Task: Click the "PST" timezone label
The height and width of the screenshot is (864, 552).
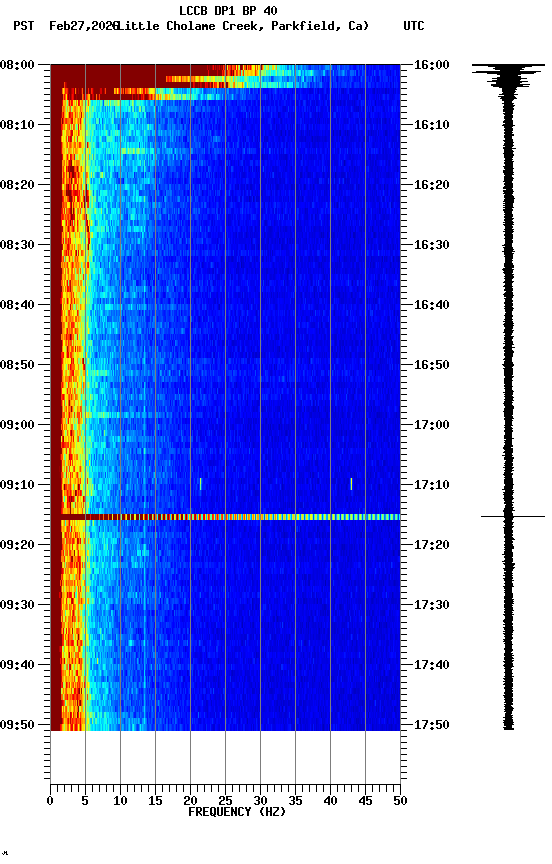Action: click(24, 26)
